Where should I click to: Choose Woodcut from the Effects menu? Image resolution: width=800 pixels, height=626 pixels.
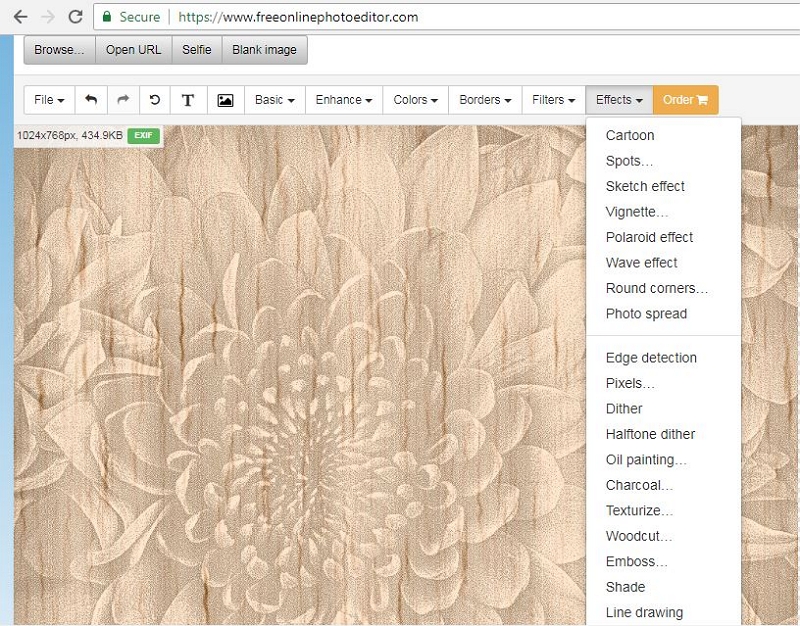(637, 536)
